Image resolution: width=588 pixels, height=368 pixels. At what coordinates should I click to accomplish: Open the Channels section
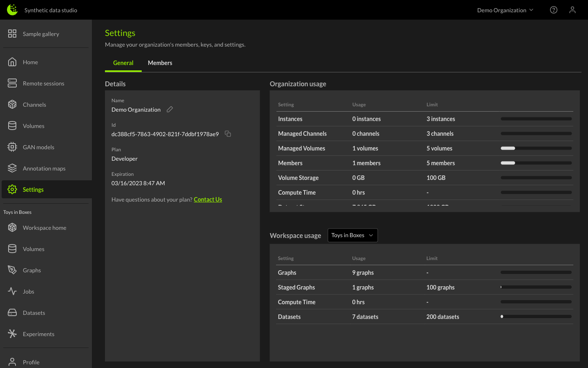[x=35, y=104]
